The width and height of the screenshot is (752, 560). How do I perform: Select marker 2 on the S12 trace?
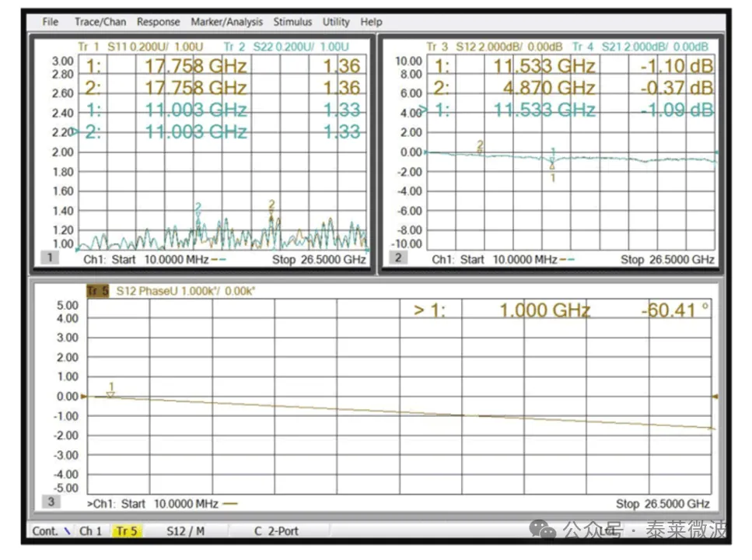pos(480,146)
